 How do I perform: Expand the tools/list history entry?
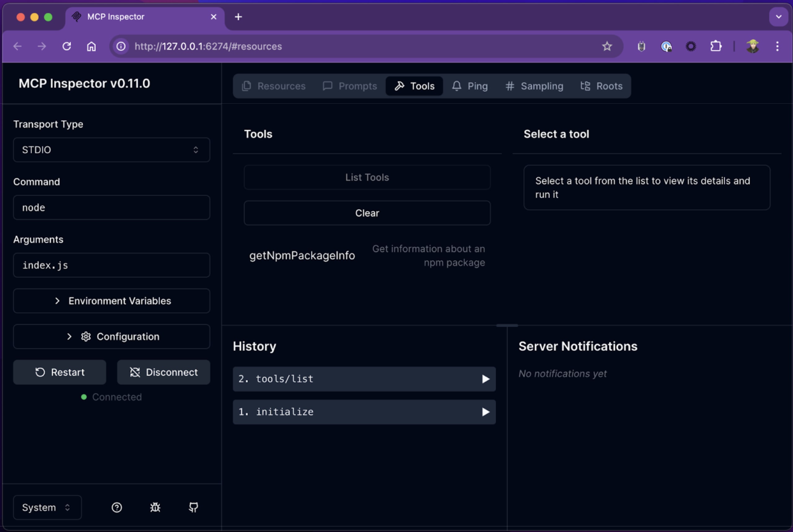click(x=364, y=379)
